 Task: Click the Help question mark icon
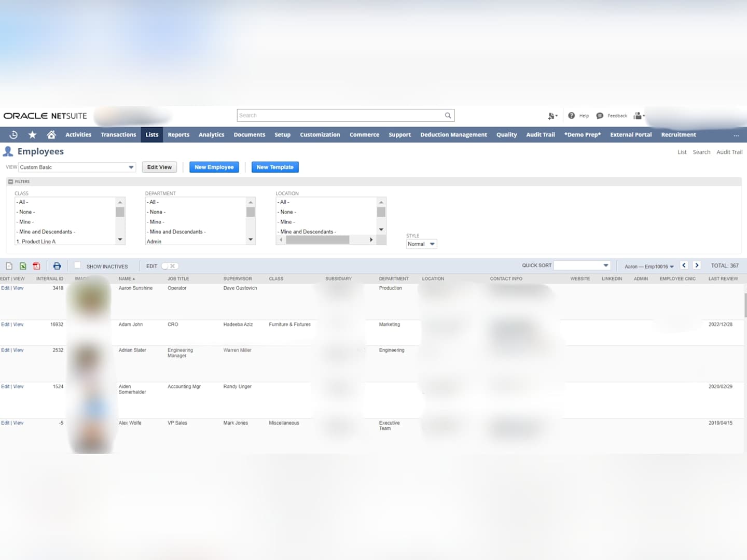point(571,116)
